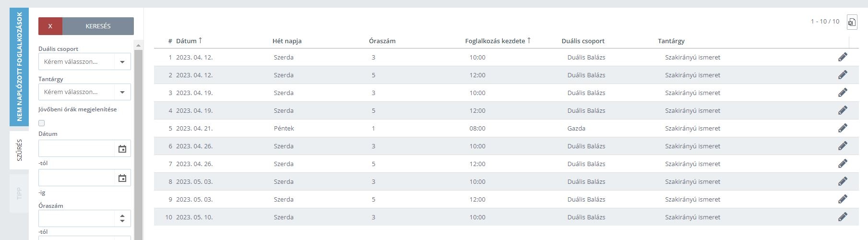Click pencil icon on row 8
Screen dimensions: 868x240
point(843,181)
